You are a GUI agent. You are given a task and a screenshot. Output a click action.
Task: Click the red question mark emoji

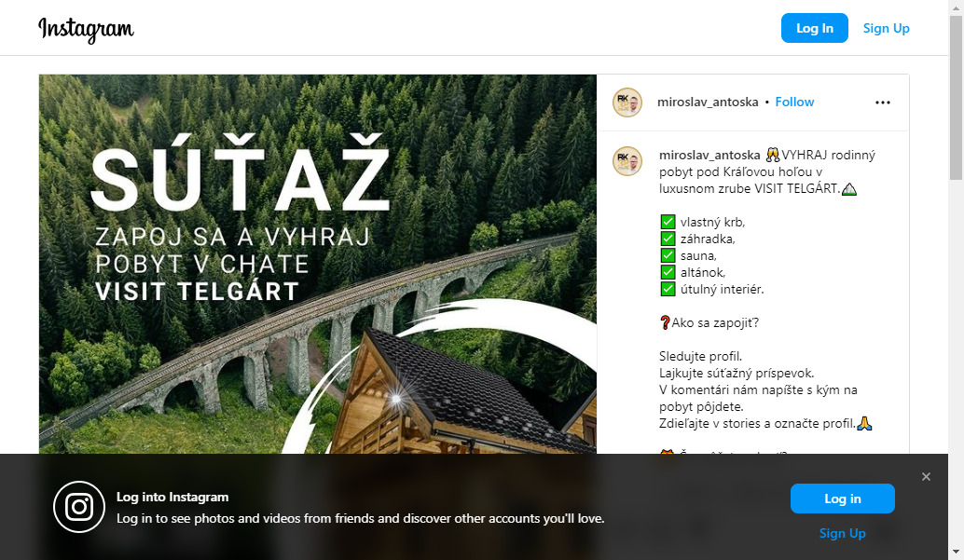click(665, 322)
